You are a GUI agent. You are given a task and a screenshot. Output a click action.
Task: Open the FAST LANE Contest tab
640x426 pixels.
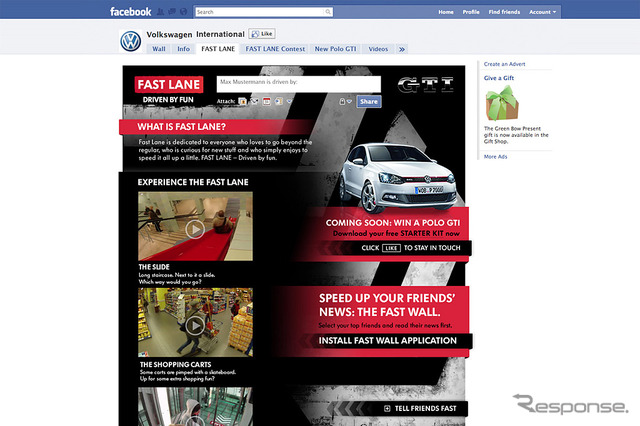coord(275,49)
